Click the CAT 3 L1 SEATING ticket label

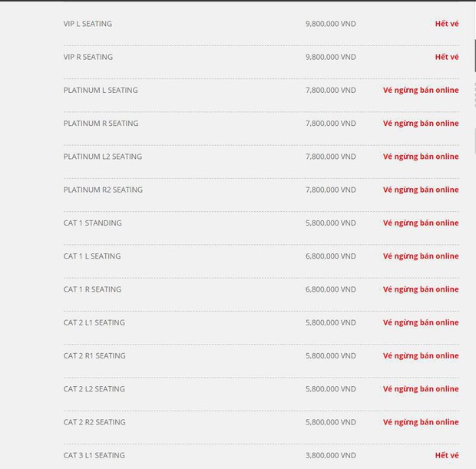pos(94,455)
